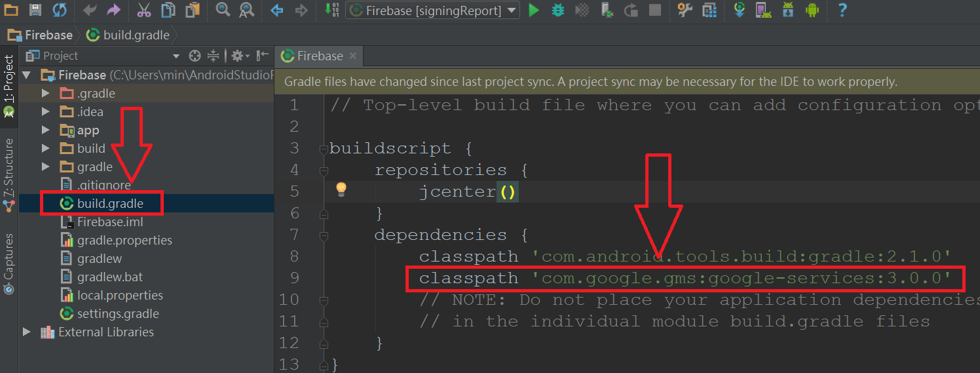Click the Make Project binary-arrow icon
980x373 pixels.
point(332,10)
